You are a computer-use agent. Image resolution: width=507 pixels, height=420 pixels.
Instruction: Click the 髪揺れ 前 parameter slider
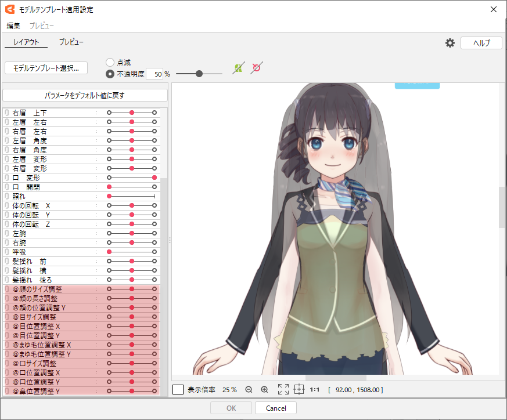[132, 261]
